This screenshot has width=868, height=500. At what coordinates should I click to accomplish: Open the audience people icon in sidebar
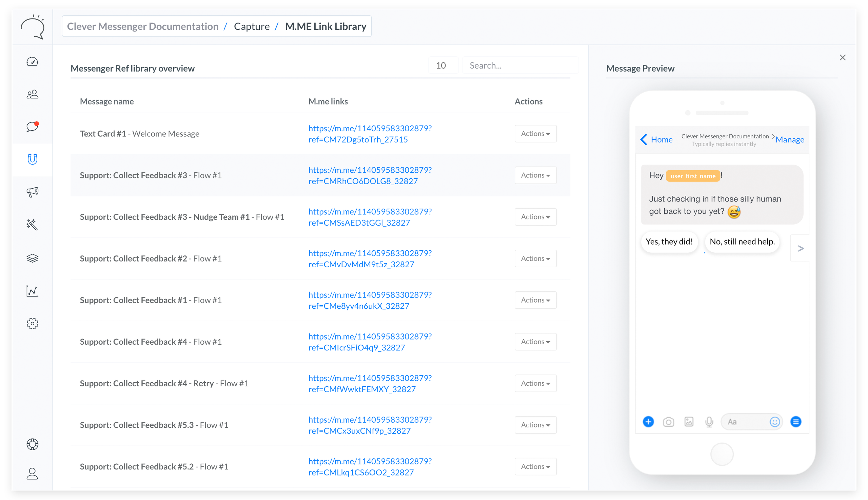(32, 94)
